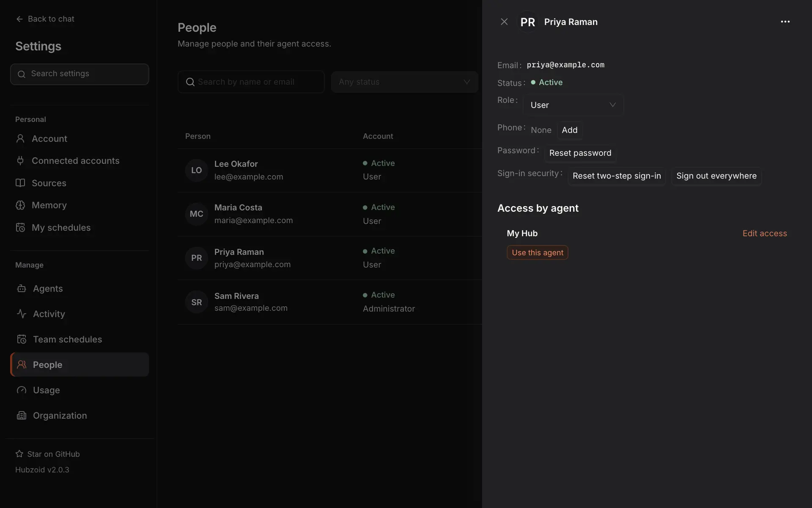Click the Edit access link
The width and height of the screenshot is (812, 508).
(x=765, y=233)
